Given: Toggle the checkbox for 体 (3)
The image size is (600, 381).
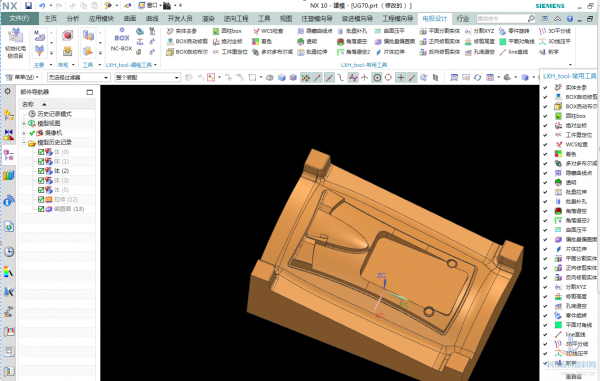Looking at the screenshot, I should coord(41,181).
